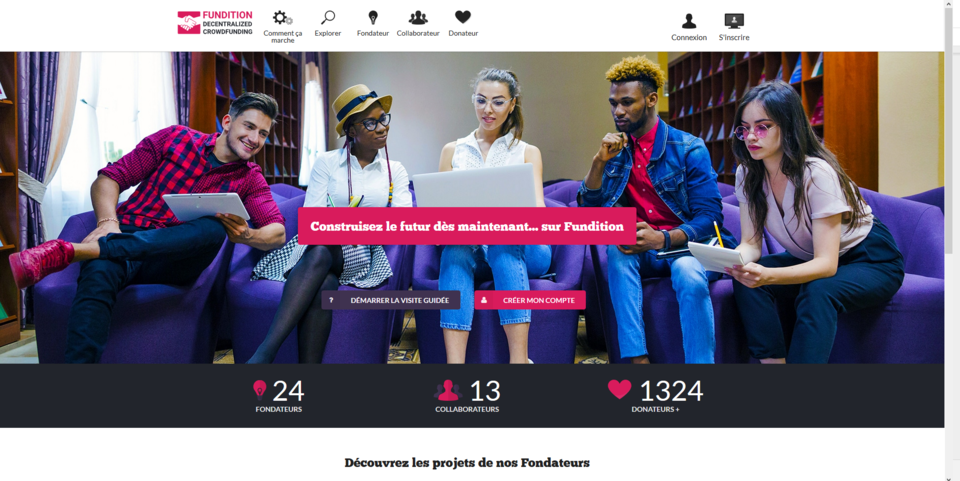
Task: Click the Collaborateurs counter label
Action: pos(467,409)
